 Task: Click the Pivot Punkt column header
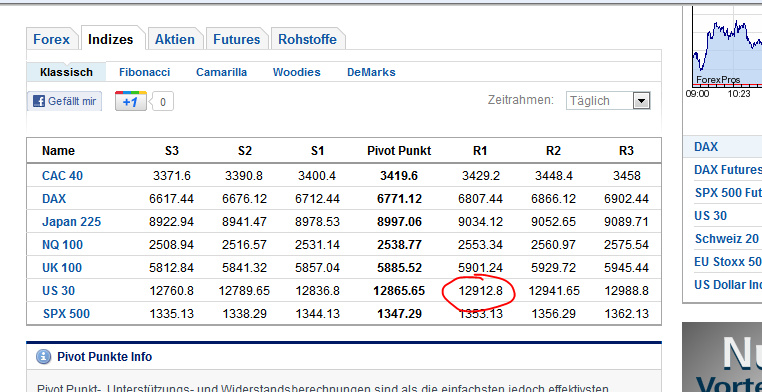click(x=399, y=151)
